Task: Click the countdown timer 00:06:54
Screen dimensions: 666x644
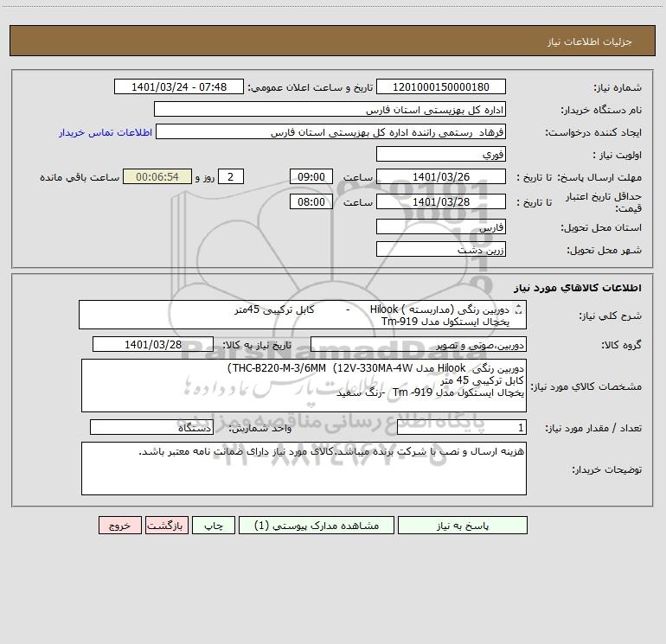Action: click(x=157, y=176)
